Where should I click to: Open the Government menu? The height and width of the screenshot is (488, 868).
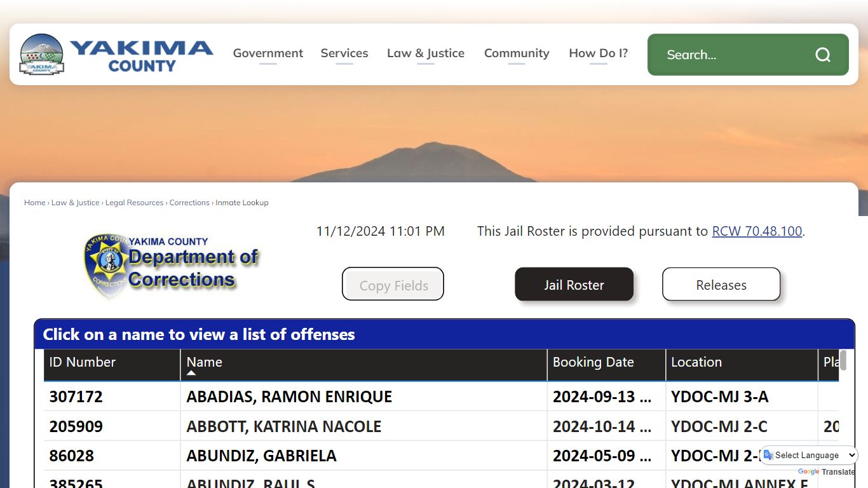[x=268, y=53]
